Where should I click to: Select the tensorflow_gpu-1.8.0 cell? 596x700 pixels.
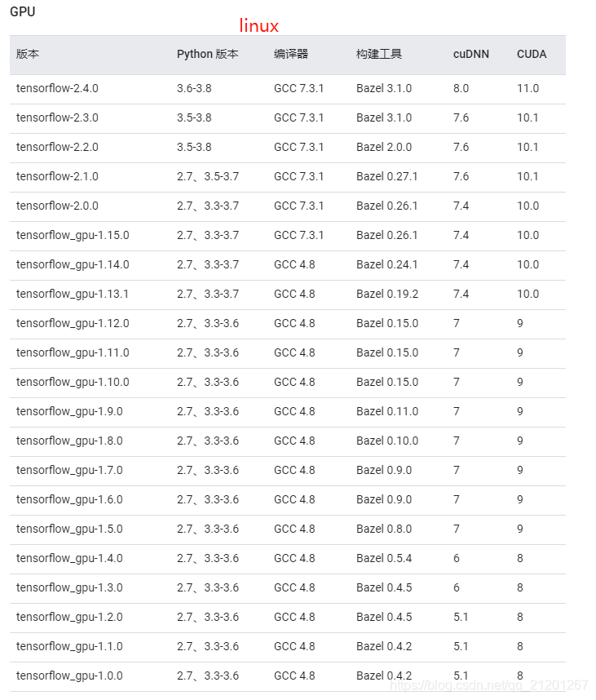point(69,441)
